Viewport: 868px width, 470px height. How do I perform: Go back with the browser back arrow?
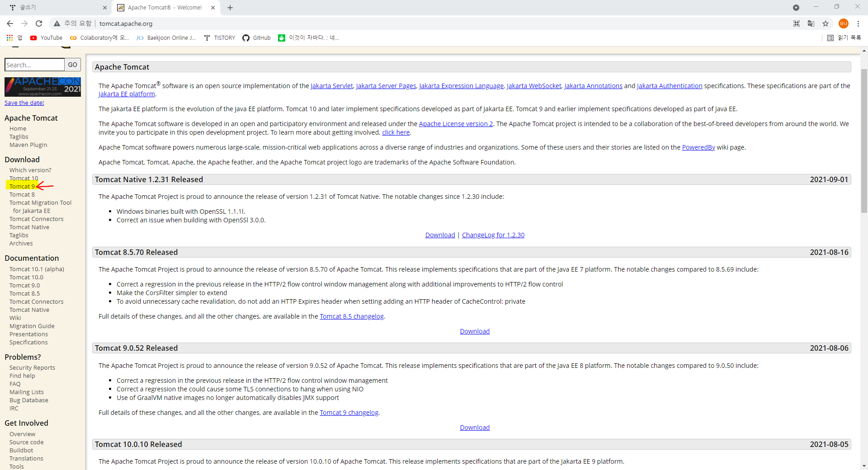pos(10,23)
